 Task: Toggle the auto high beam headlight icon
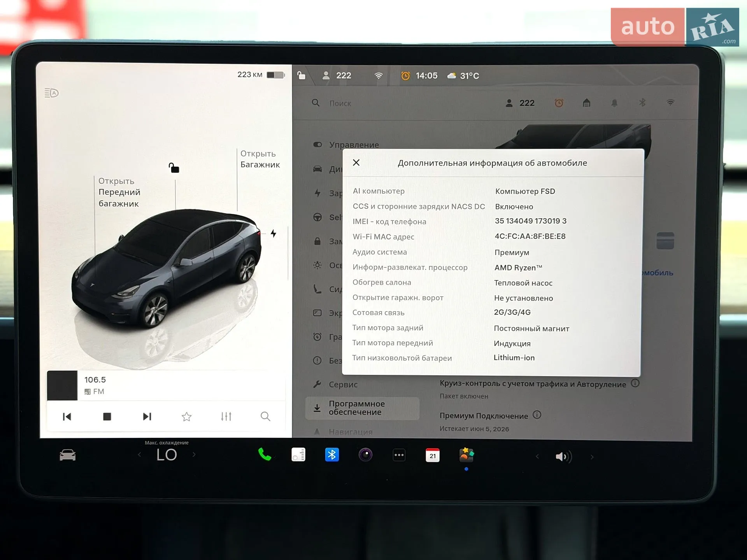click(x=51, y=93)
